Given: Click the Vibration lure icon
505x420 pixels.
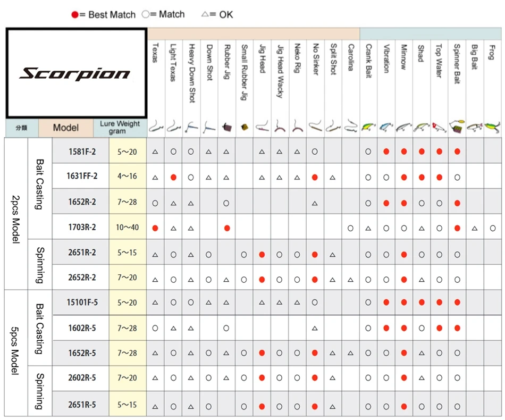Looking at the screenshot, I should pyautogui.click(x=386, y=127).
